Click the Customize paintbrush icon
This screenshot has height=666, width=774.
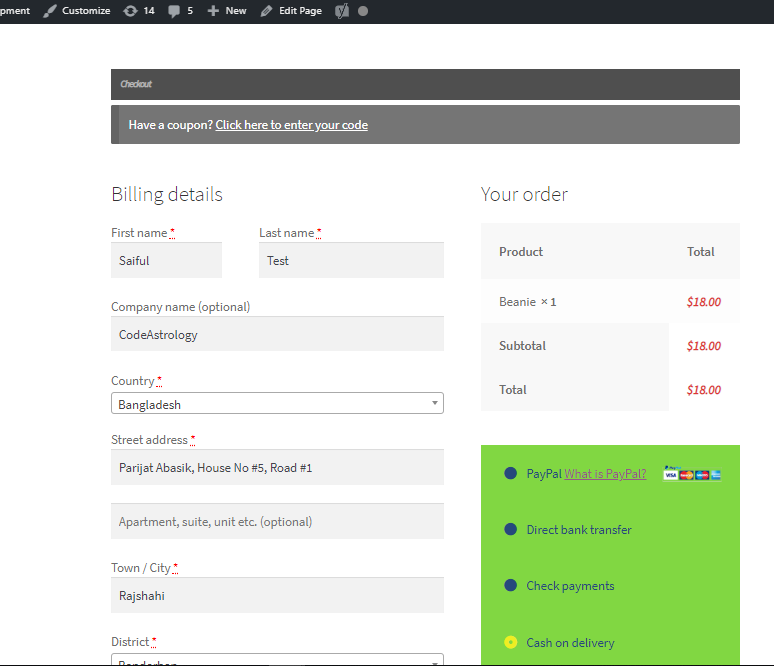[x=49, y=11]
